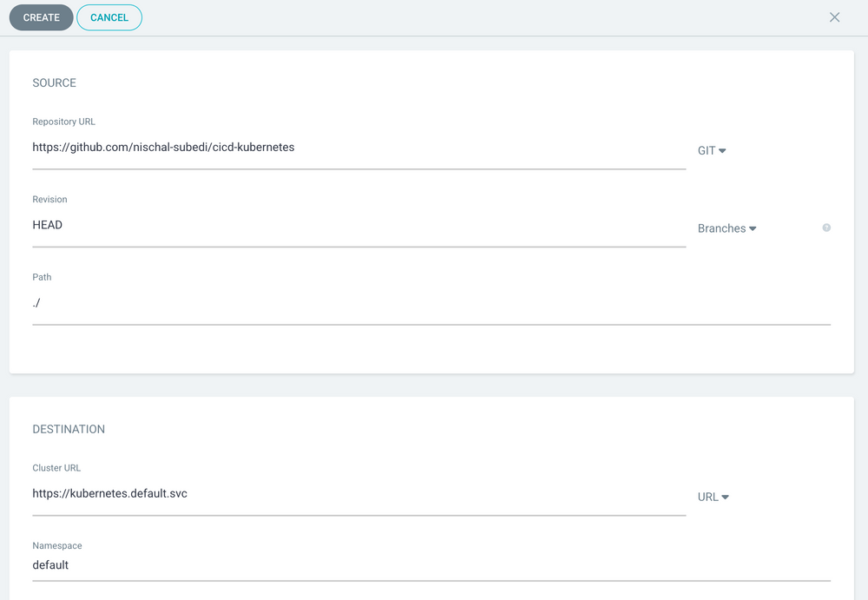Open the destination type selector showing URL

[713, 497]
